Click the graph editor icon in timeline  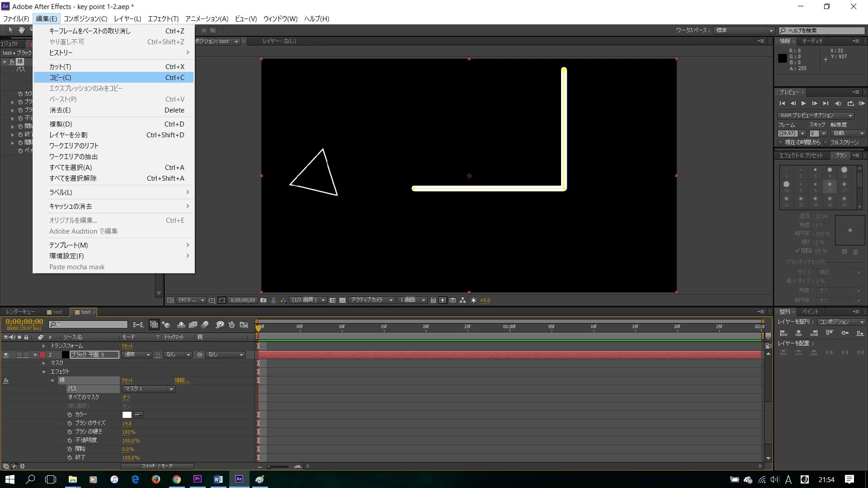pos(244,325)
